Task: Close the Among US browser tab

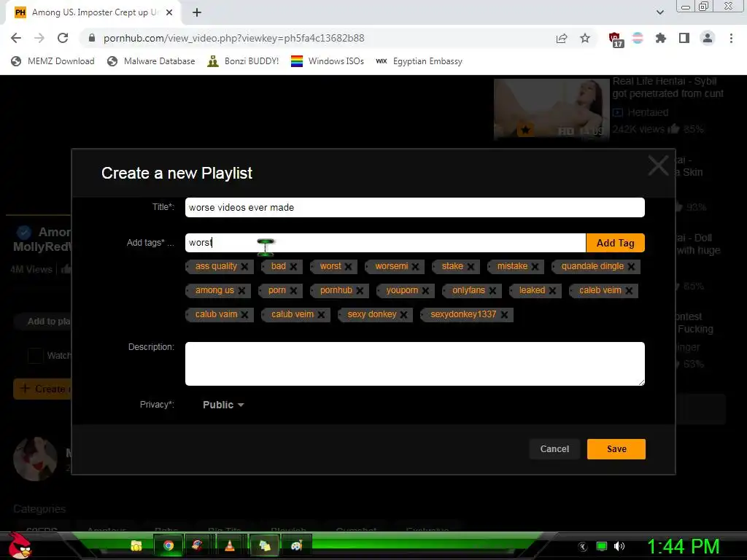Action: tap(169, 13)
